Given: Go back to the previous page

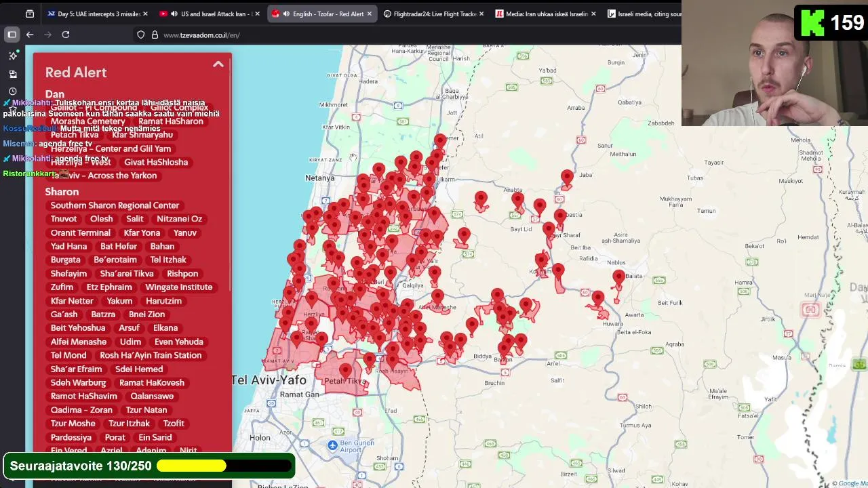Looking at the screenshot, I should [30, 35].
